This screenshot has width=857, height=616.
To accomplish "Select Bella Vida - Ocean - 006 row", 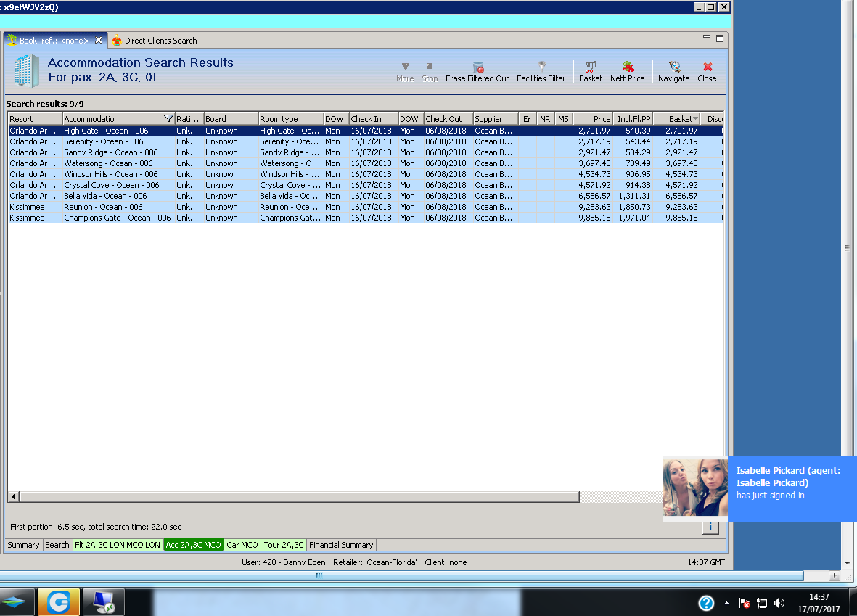I will pos(365,196).
